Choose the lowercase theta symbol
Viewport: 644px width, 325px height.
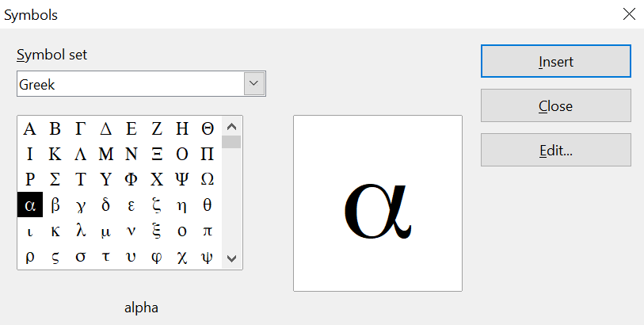pos(208,205)
